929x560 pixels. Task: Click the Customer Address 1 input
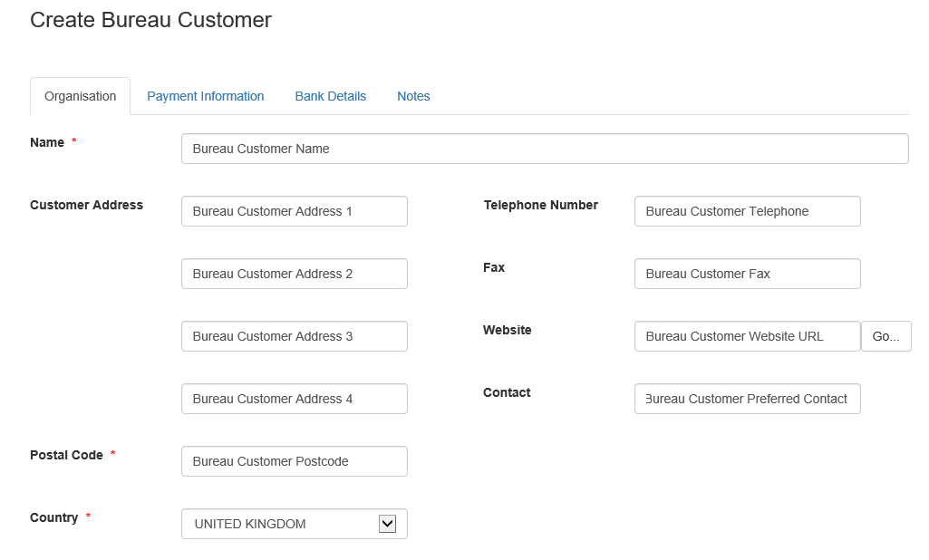294,211
